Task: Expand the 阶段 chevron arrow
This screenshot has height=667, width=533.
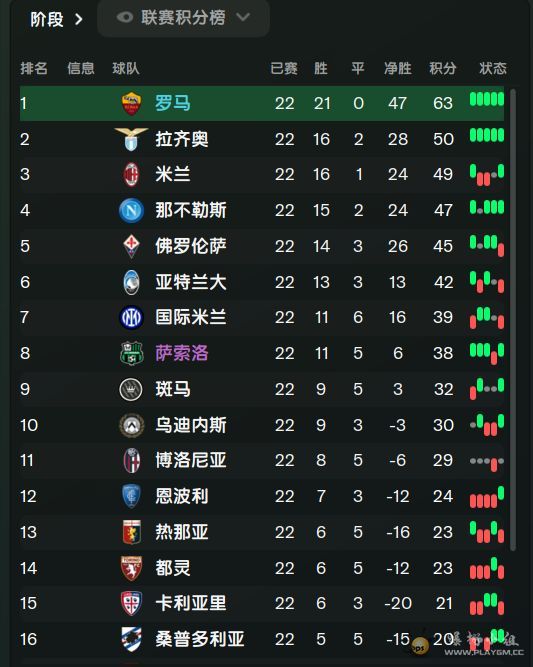Action: pyautogui.click(x=79, y=19)
